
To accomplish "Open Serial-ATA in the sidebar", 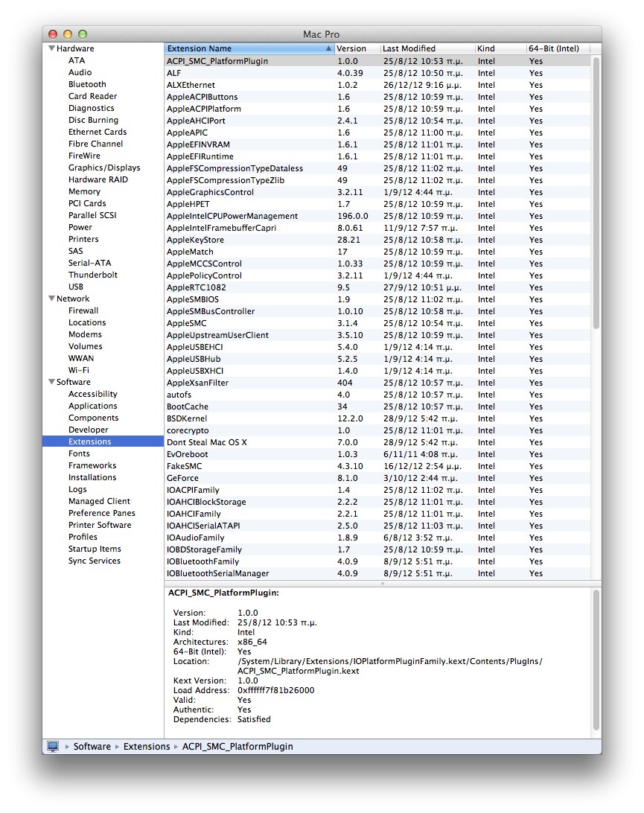I will click(89, 263).
